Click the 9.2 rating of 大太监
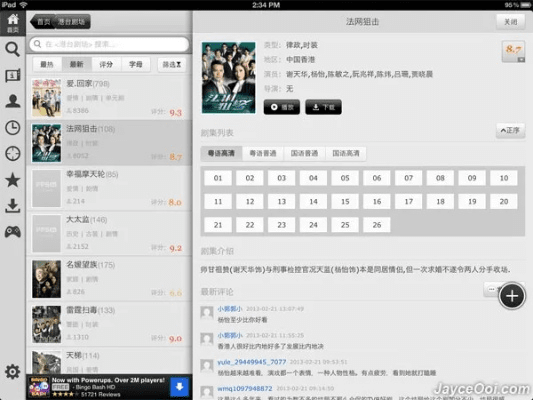Screen dimensions: 533x400 175,248
